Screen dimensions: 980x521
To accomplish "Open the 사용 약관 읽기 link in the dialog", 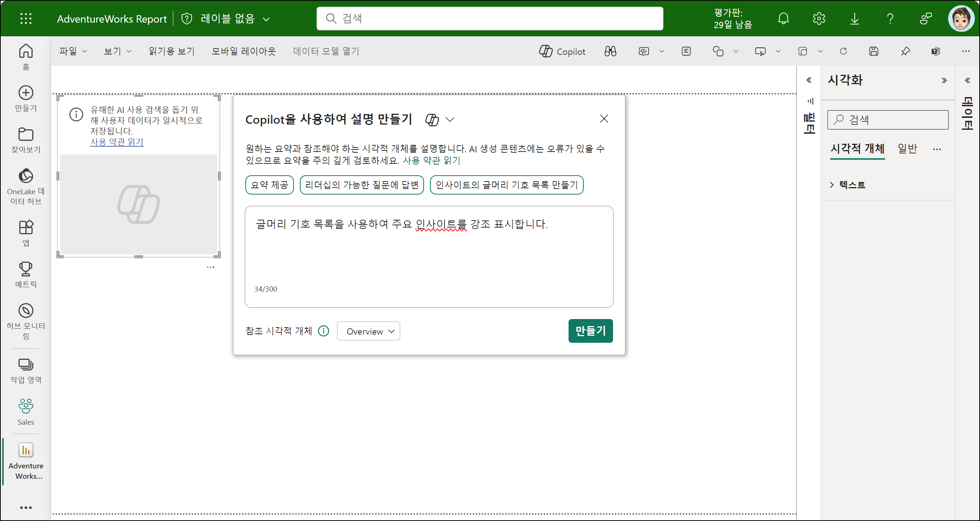I will 431,160.
